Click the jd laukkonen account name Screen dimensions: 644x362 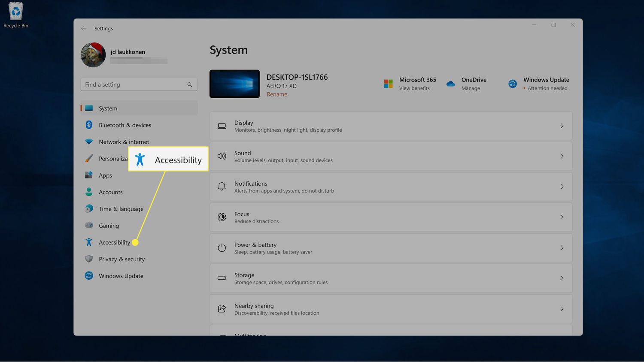tap(128, 52)
